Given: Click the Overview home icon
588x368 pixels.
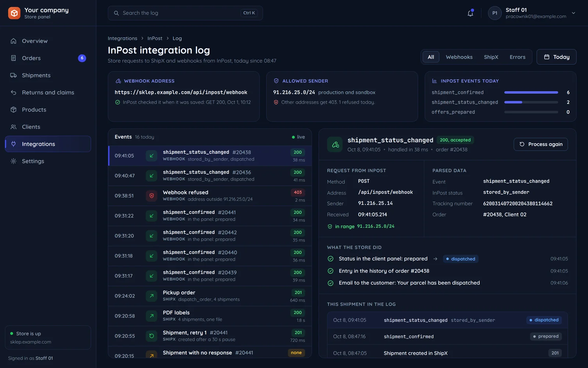Looking at the screenshot, I should click(x=14, y=41).
